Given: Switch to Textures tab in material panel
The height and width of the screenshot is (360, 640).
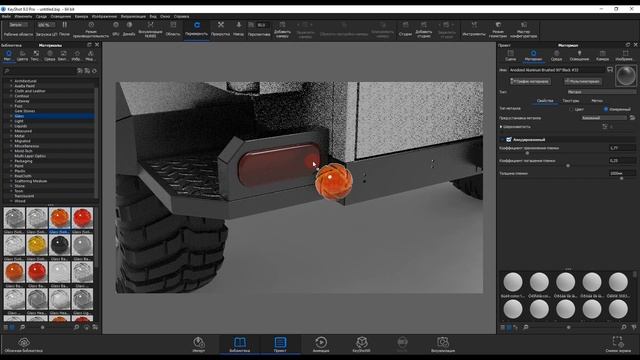Looking at the screenshot, I should pyautogui.click(x=571, y=100).
